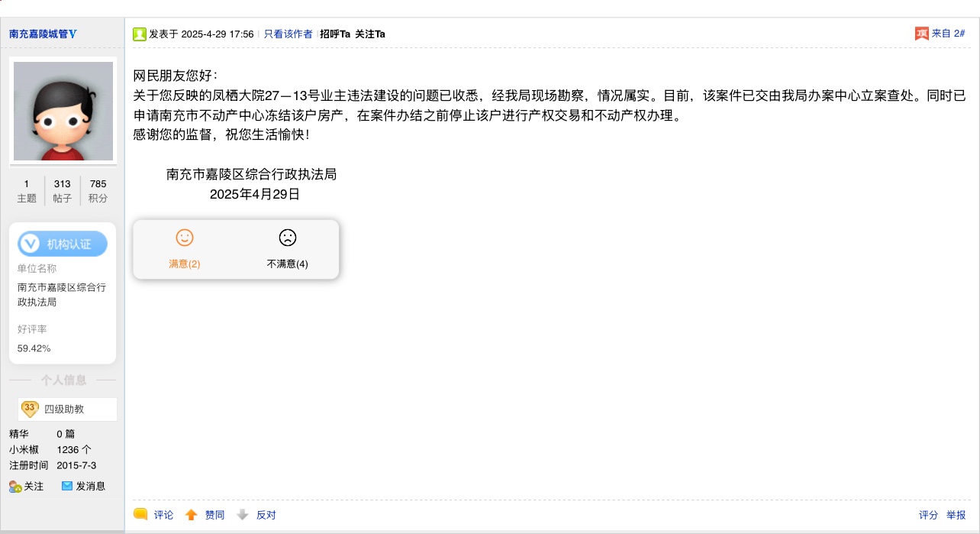Click the satisfied smiley face icon
The width and height of the screenshot is (980, 534).
click(x=185, y=238)
